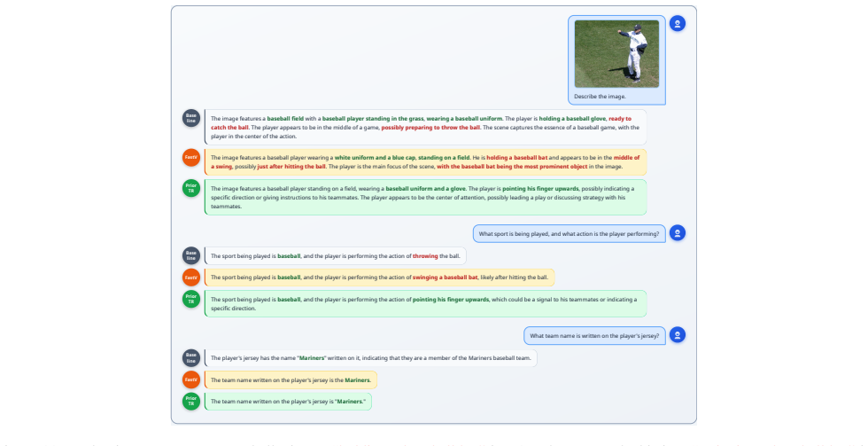Open the baseball player photo thumbnail
868x446 pixels.
click(x=616, y=54)
